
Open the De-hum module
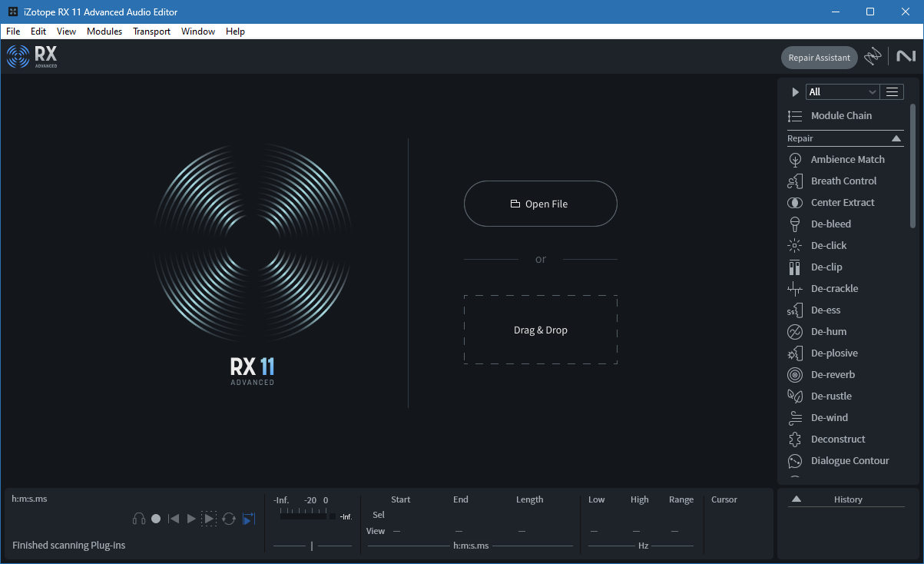coord(827,331)
